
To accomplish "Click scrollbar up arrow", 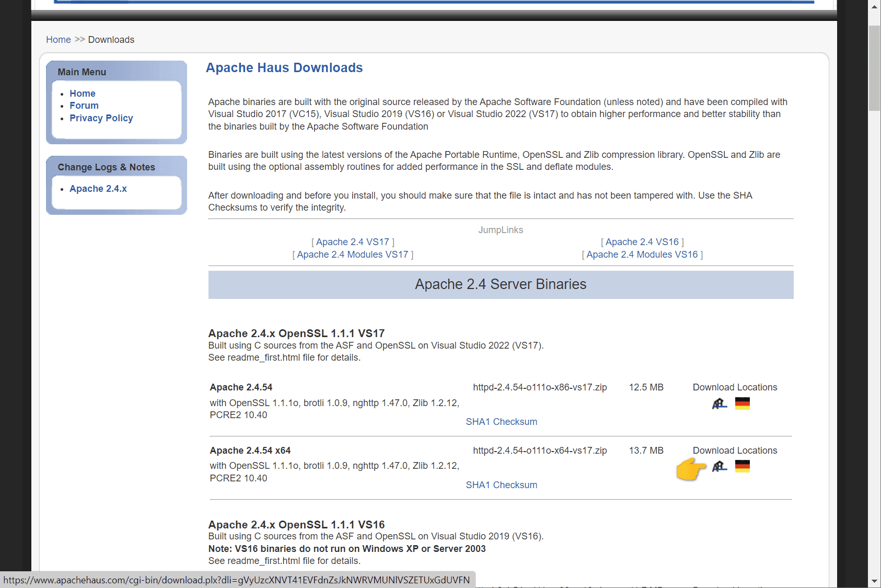I will (x=875, y=6).
